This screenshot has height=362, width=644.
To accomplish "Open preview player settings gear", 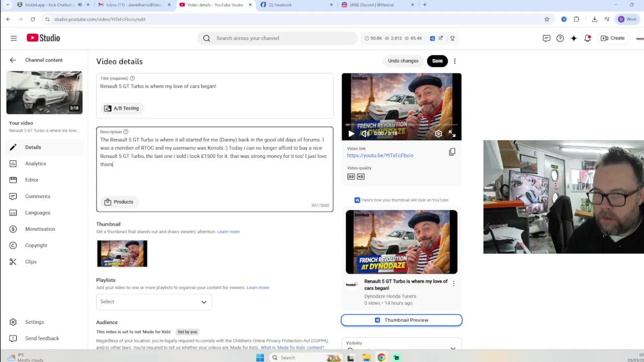I will pyautogui.click(x=439, y=134).
